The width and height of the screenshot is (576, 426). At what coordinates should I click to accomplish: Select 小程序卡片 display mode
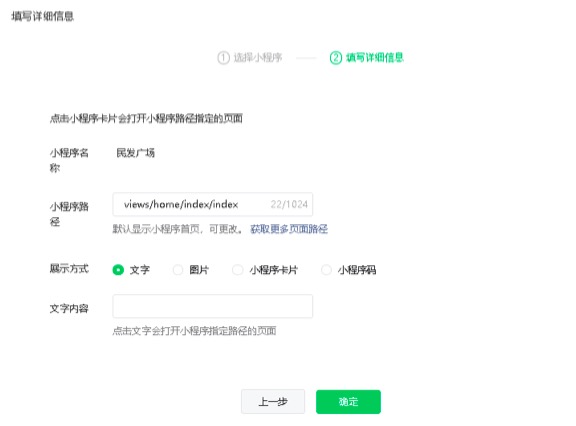click(238, 270)
